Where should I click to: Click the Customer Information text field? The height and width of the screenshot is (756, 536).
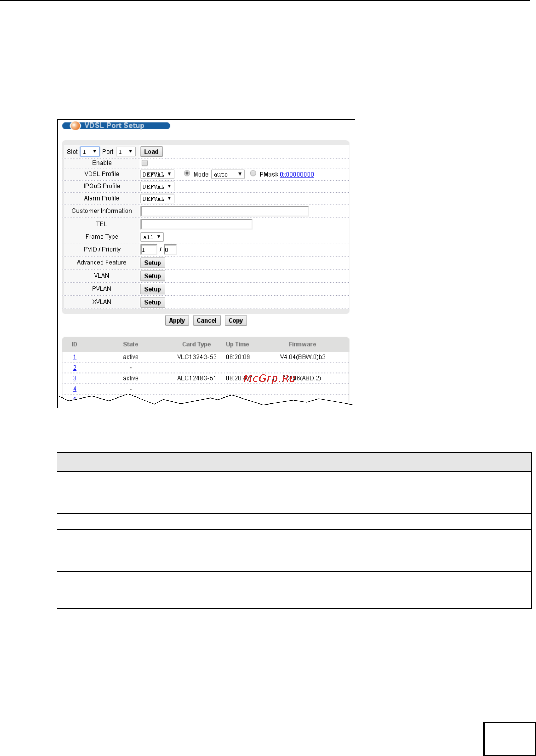pyautogui.click(x=225, y=211)
